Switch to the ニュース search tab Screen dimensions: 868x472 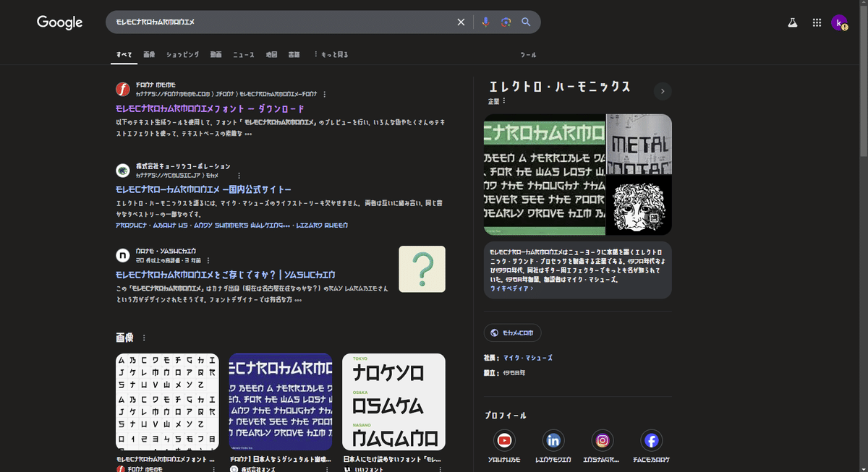click(244, 54)
